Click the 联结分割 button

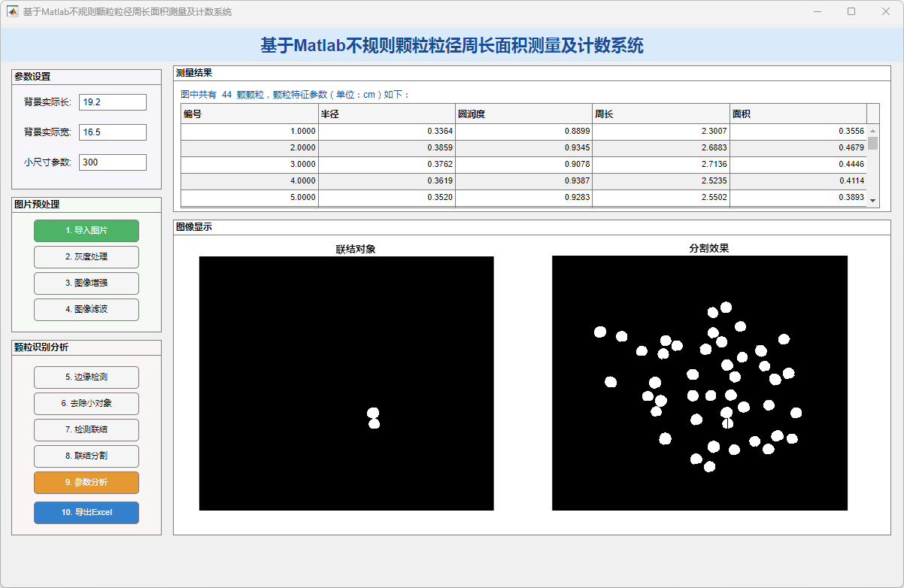86,456
